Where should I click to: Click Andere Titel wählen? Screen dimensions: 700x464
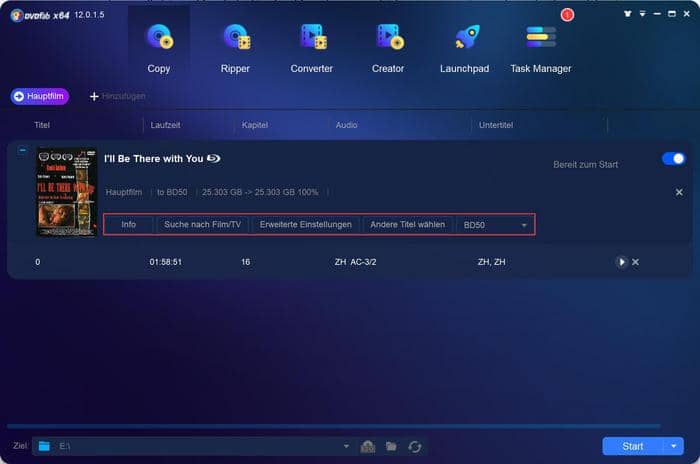click(x=408, y=225)
